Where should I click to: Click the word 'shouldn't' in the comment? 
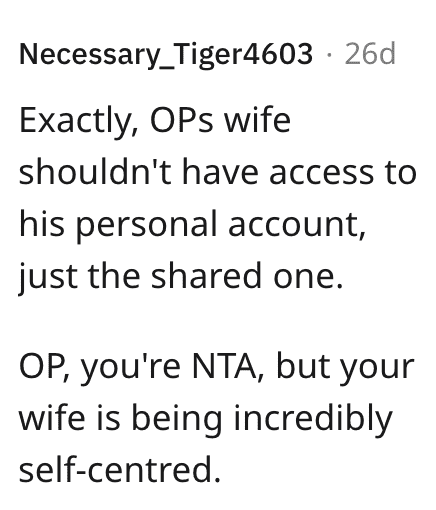pos(95,172)
